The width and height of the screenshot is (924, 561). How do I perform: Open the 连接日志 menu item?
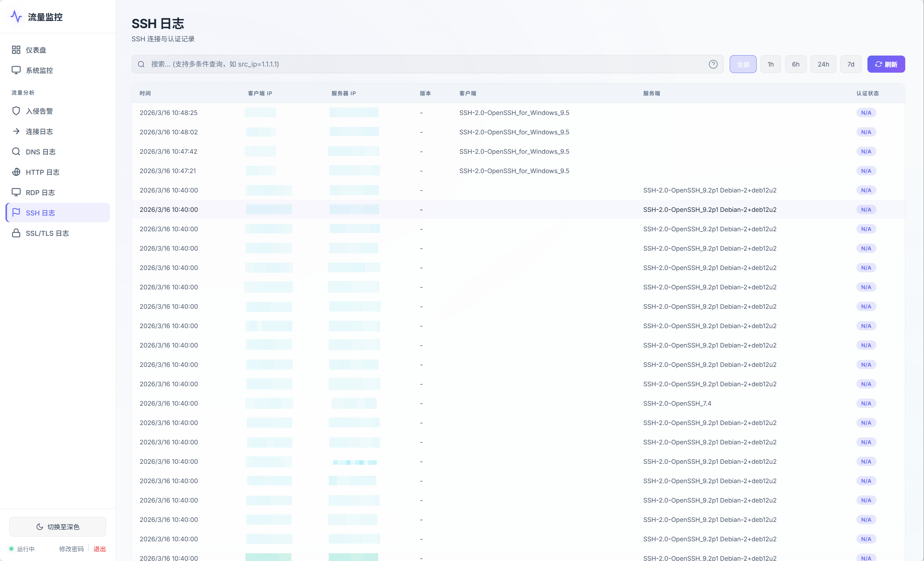pos(39,131)
